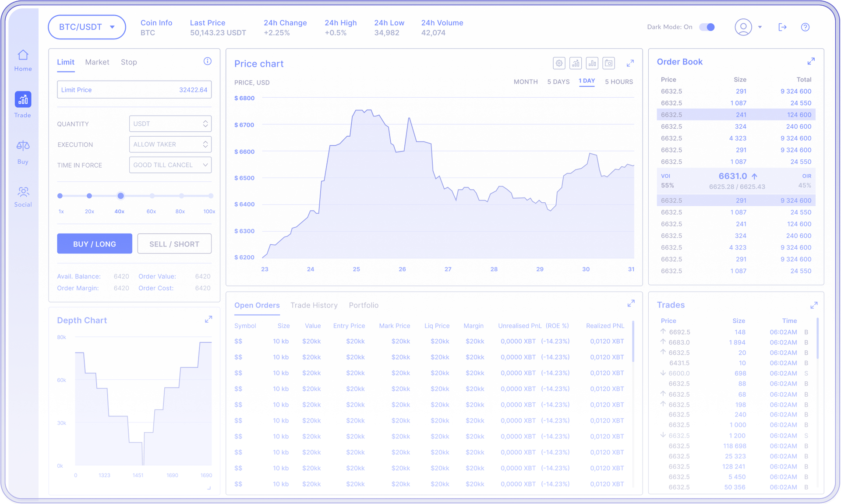The height and width of the screenshot is (504, 841).
Task: Toggle Dark Mode off
Action: 706,27
